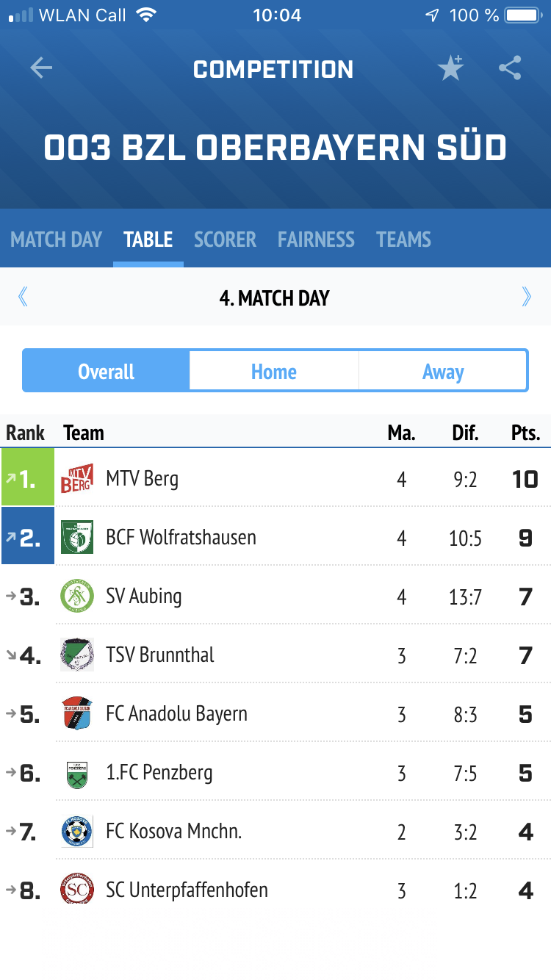Open the 4. Match Day selector
This screenshot has width=551, height=980.
274,298
